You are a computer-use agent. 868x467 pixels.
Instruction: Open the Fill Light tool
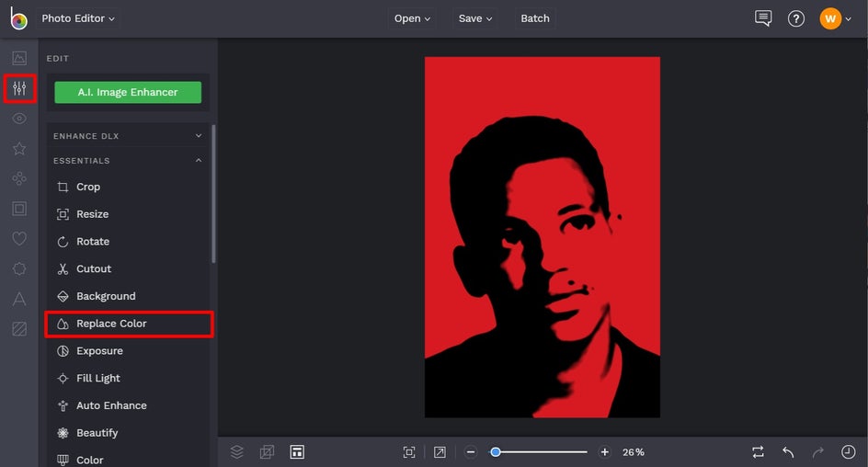click(x=128, y=378)
